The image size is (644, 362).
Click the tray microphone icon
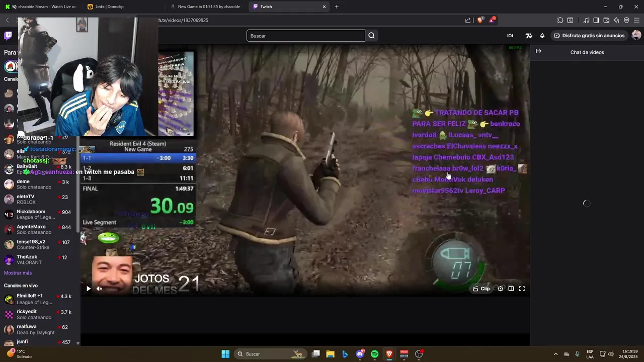(577, 354)
